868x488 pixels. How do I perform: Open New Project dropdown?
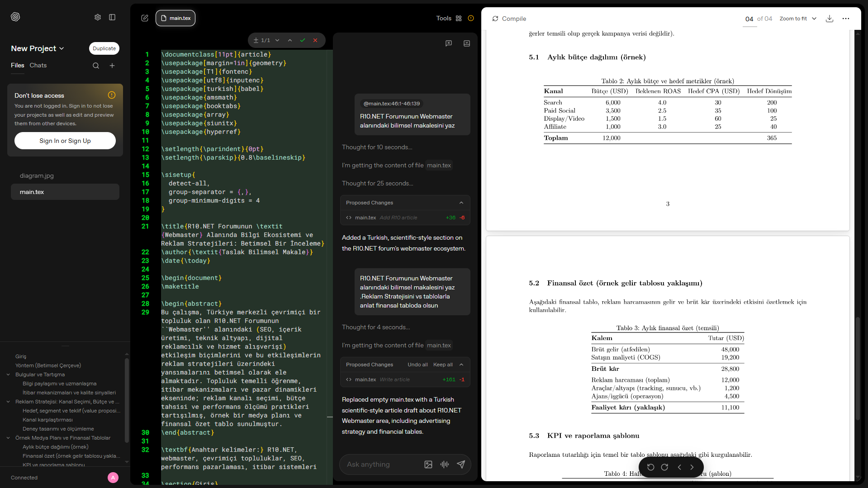tap(38, 48)
